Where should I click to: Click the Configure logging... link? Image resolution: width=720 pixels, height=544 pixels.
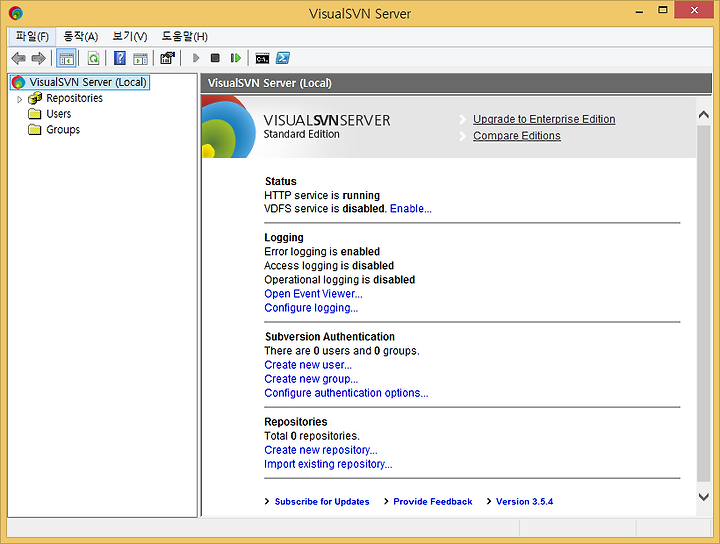coord(311,308)
